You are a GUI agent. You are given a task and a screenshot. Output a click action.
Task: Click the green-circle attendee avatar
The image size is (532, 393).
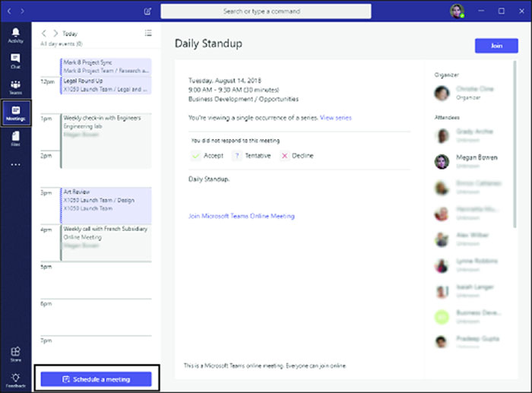click(x=442, y=317)
